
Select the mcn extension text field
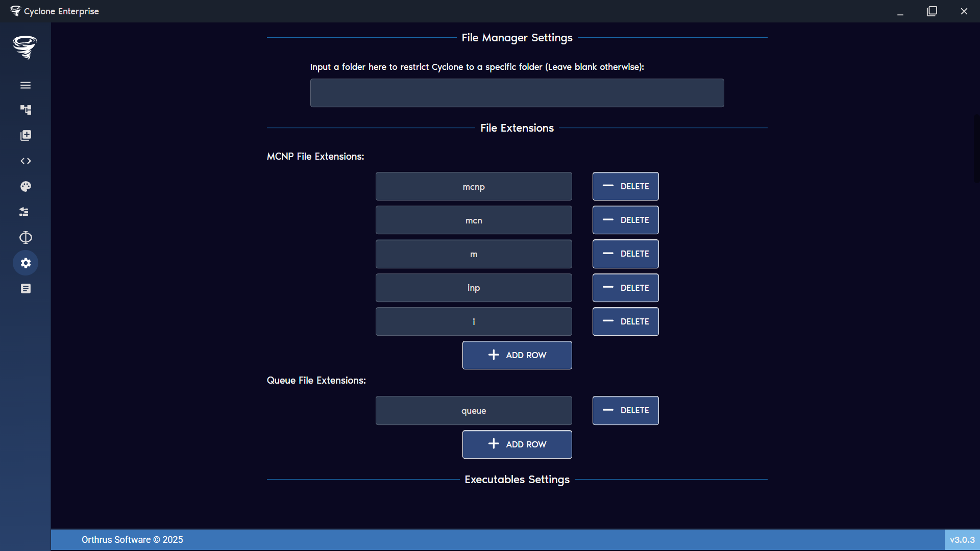(x=474, y=220)
